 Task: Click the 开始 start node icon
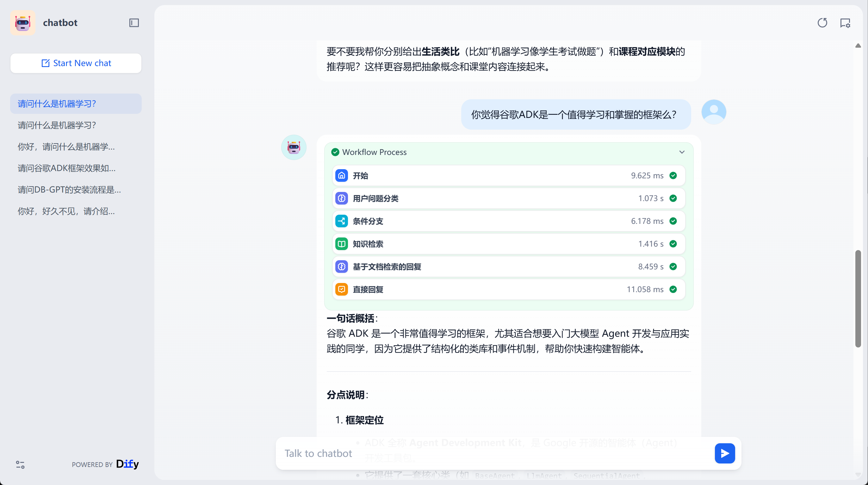click(342, 175)
